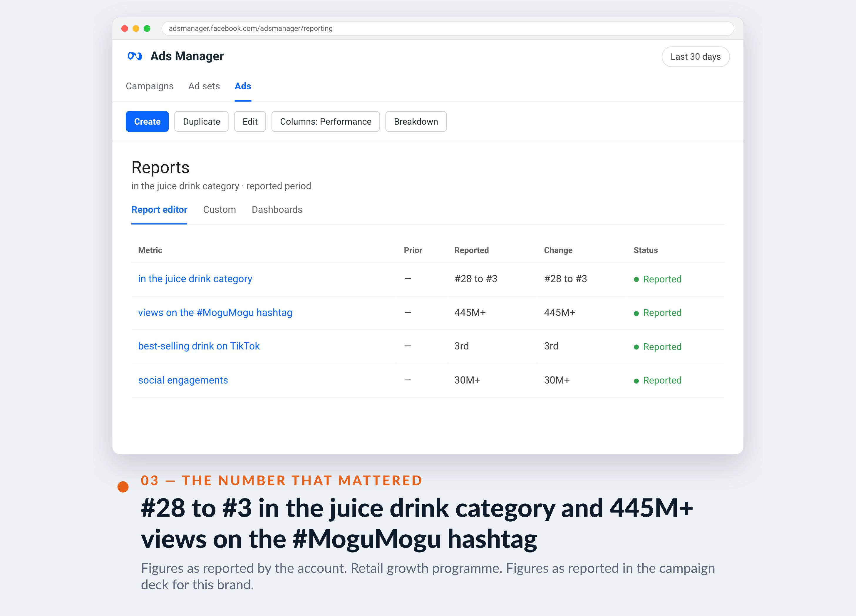Open 'views on the #MoguMogu hashtag' link

coord(215,313)
